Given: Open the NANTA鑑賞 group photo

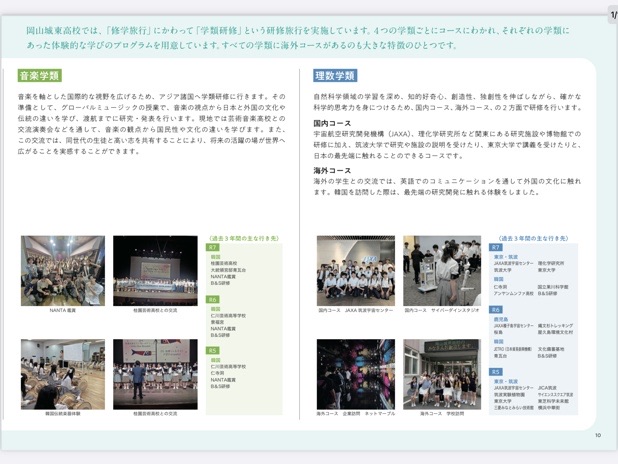Looking at the screenshot, I should pos(63,271).
